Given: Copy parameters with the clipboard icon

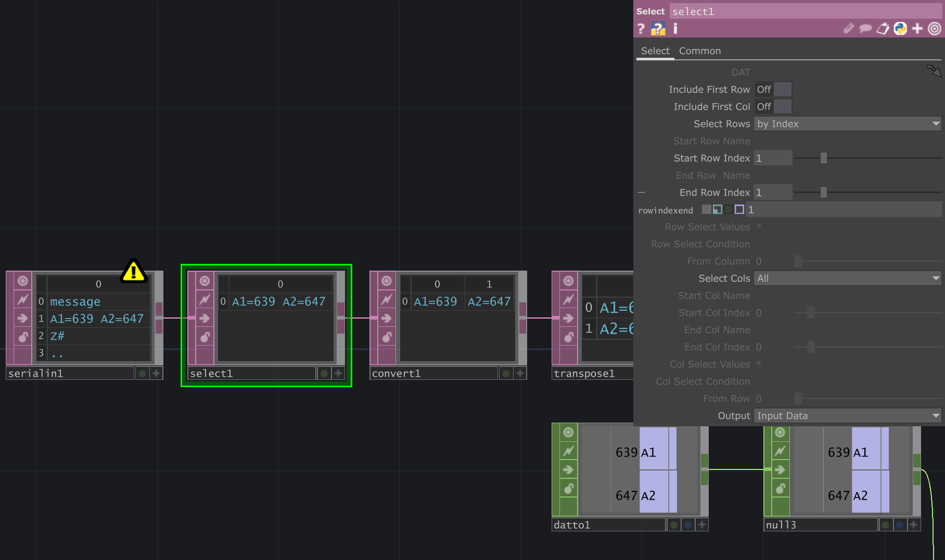Looking at the screenshot, I should 883,29.
